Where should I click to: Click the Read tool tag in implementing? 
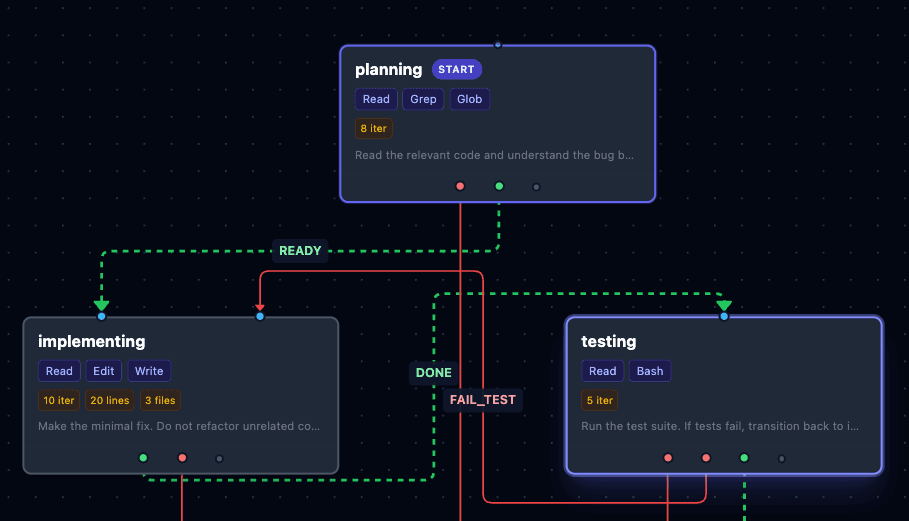pos(59,371)
